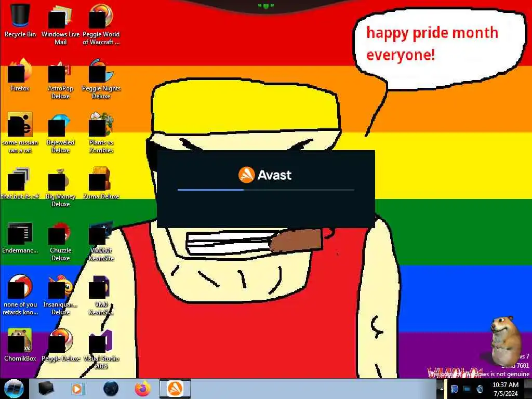Image resolution: width=532 pixels, height=399 pixels.
Task: Click the dark sphere taskbar icon
Action: (111, 389)
